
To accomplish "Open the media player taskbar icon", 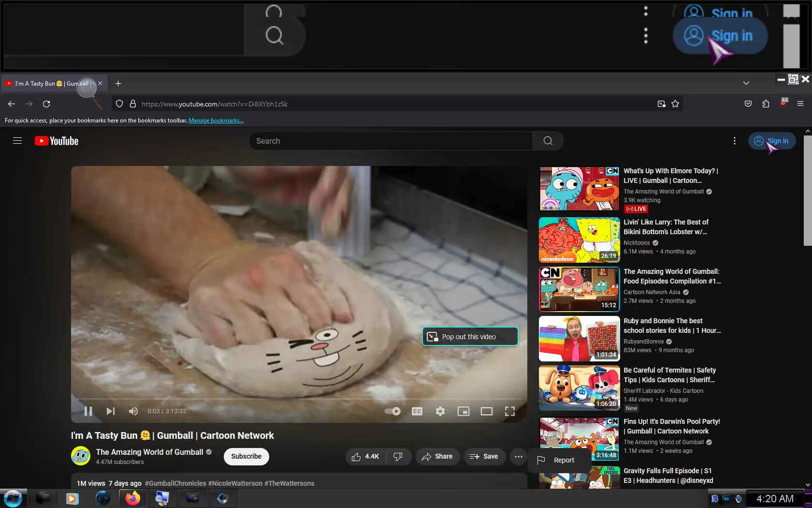I will tap(72, 498).
